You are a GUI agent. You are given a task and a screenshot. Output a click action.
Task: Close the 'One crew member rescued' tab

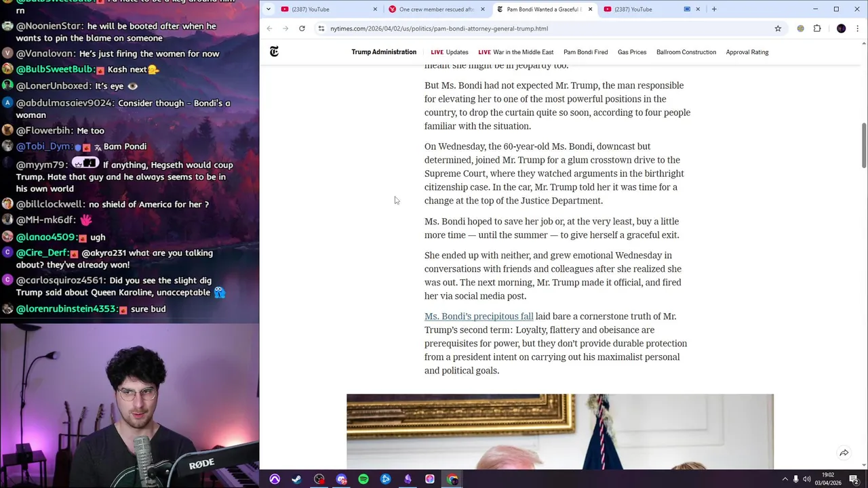coord(482,9)
